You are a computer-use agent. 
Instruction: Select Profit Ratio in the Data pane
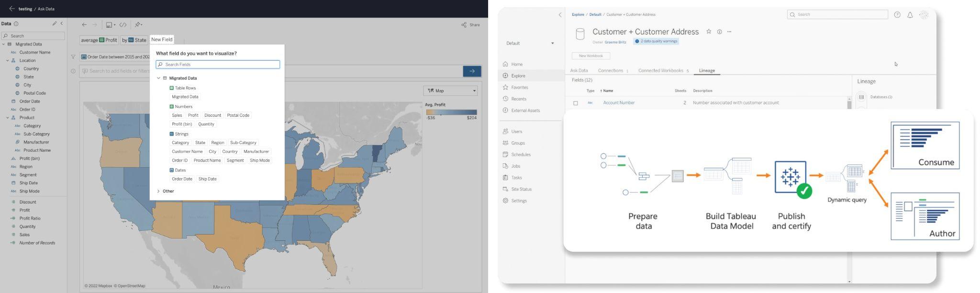30,218
